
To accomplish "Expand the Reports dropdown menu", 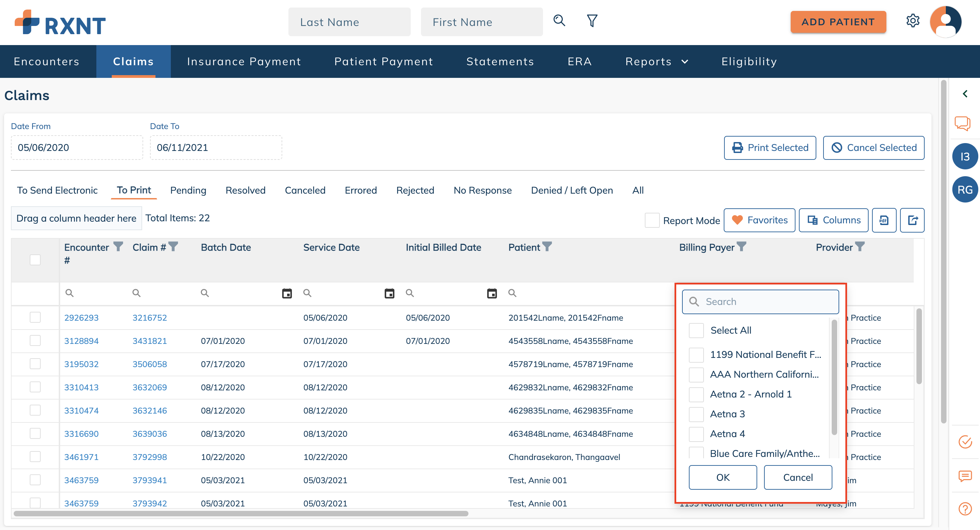I will point(657,61).
